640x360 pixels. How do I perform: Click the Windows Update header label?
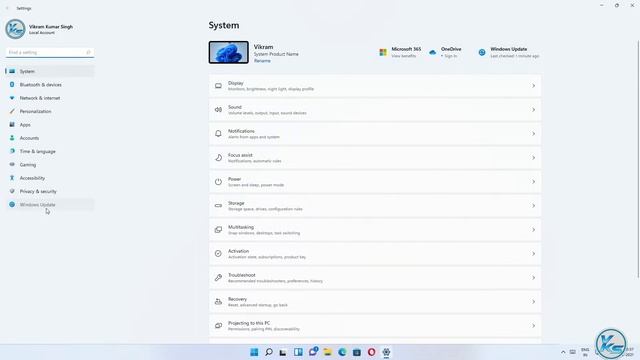(x=509, y=49)
